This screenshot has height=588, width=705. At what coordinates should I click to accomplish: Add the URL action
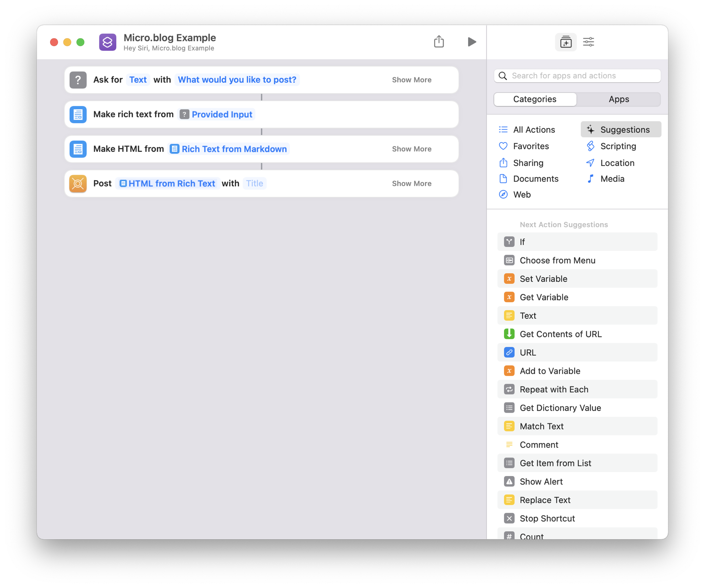[577, 352]
